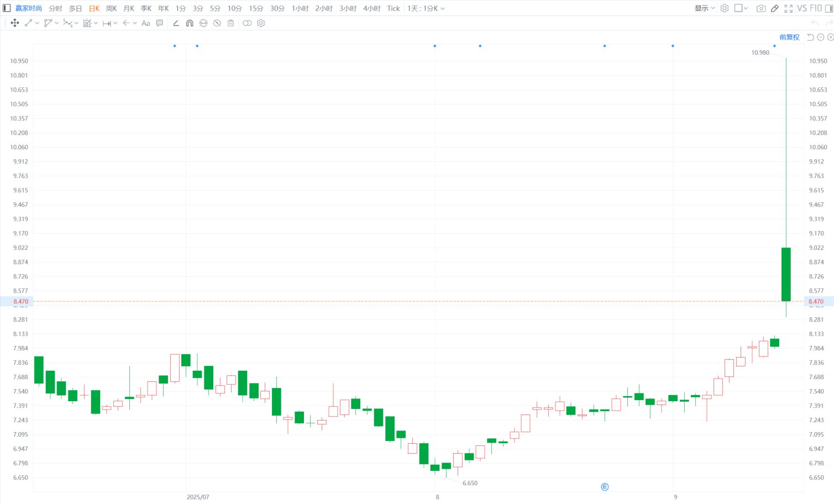Select the Aa text annotation tool
834x504 pixels.
tap(146, 23)
